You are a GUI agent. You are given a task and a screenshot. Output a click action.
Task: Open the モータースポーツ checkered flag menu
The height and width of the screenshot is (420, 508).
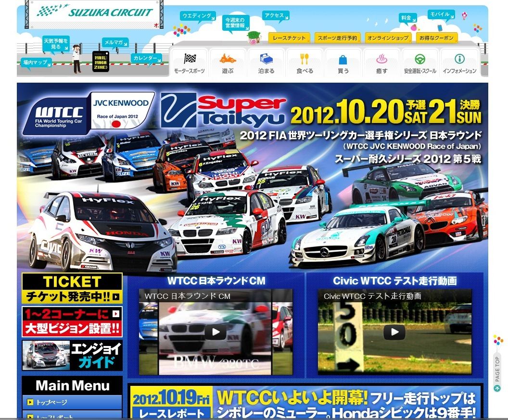[x=190, y=63]
